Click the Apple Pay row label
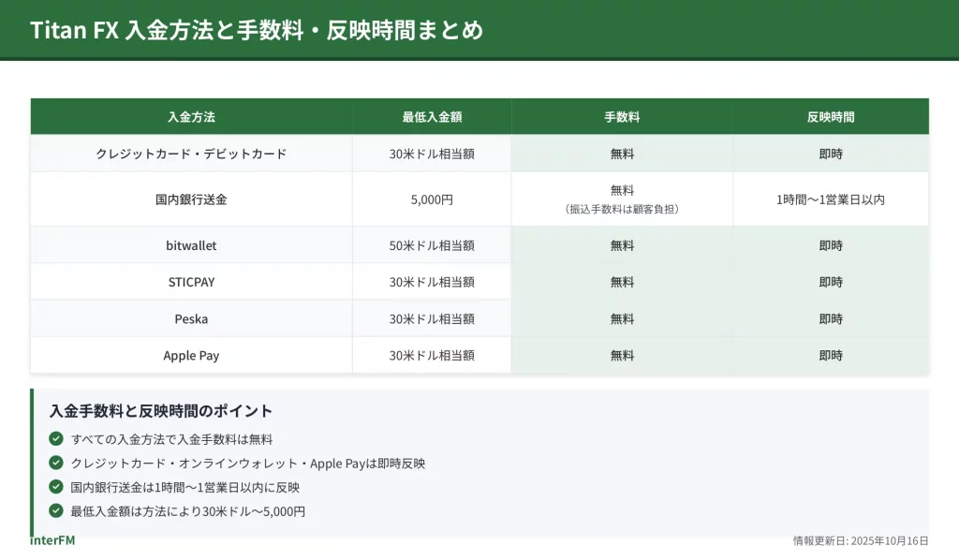 point(191,355)
